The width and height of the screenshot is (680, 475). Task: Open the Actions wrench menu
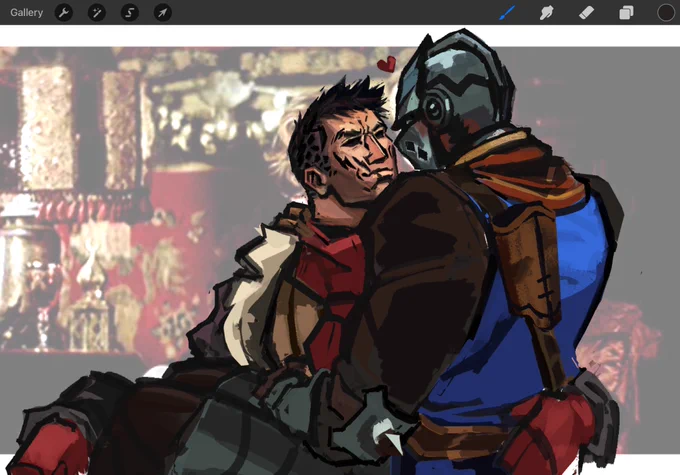64,13
